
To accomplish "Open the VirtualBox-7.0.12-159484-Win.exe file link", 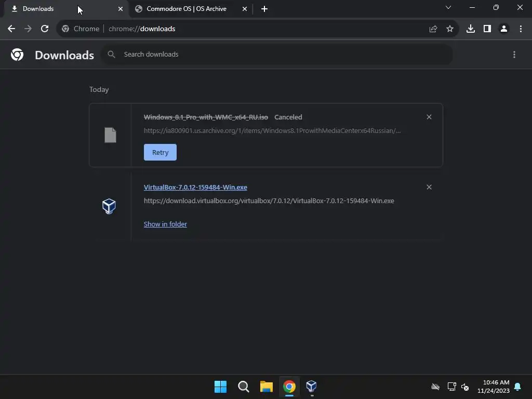I will [x=195, y=187].
